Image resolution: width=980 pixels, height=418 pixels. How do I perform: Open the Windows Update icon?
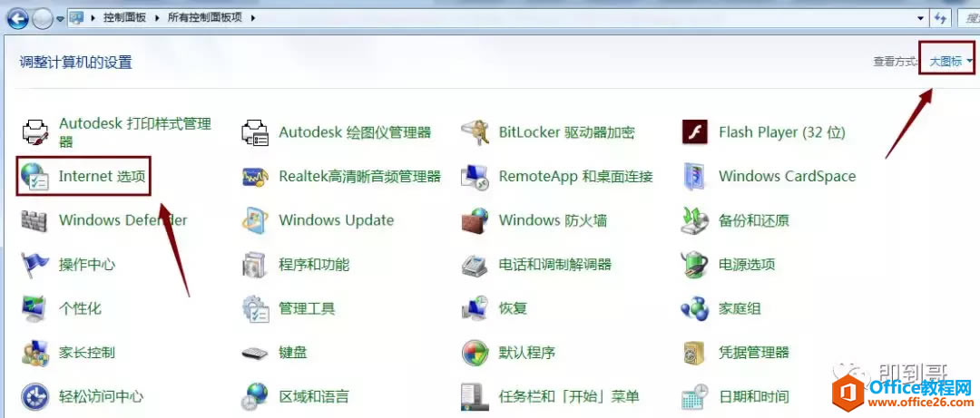point(255,220)
